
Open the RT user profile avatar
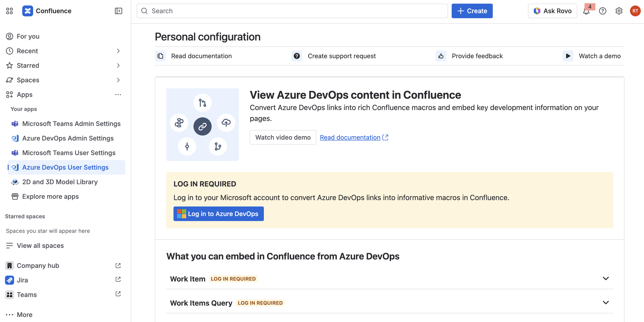click(x=635, y=11)
